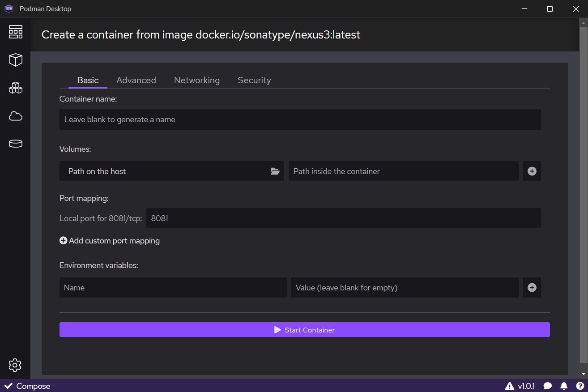Click Compose in the status bar

[x=28, y=386]
